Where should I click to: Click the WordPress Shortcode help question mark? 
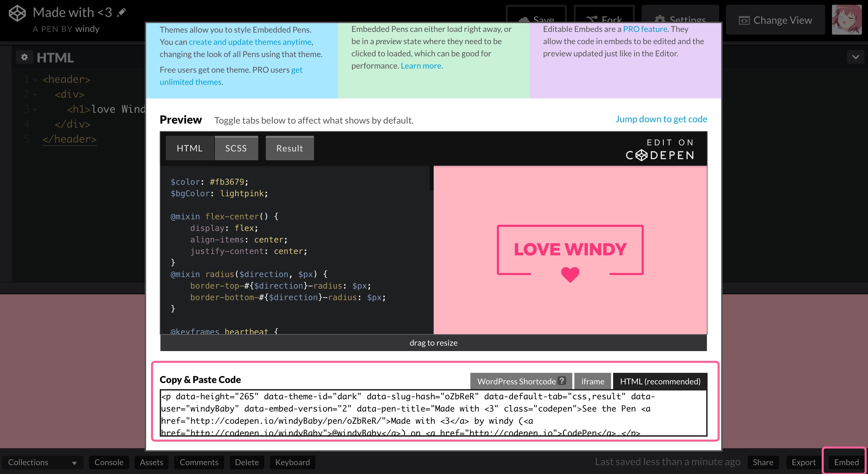pyautogui.click(x=562, y=381)
